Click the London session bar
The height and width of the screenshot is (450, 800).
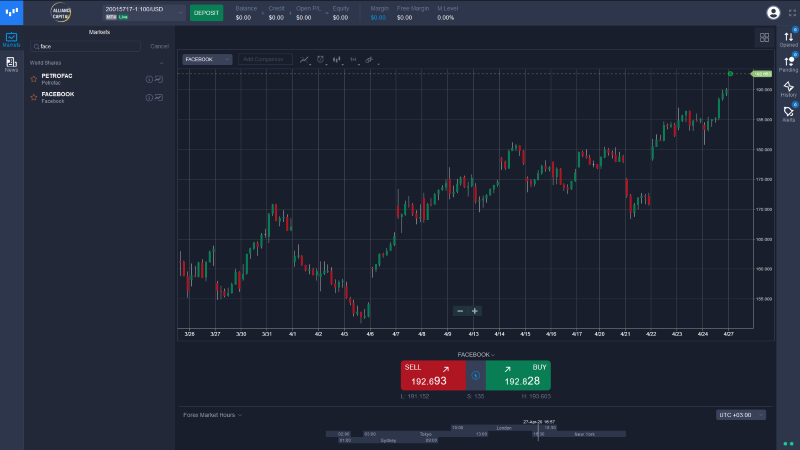pyautogui.click(x=504, y=428)
